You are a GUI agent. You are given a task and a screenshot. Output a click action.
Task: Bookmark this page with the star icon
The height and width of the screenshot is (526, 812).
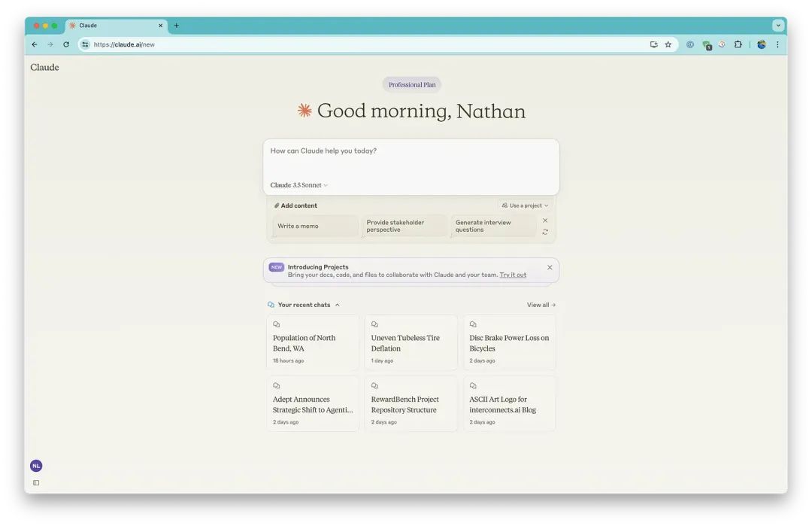[668, 44]
